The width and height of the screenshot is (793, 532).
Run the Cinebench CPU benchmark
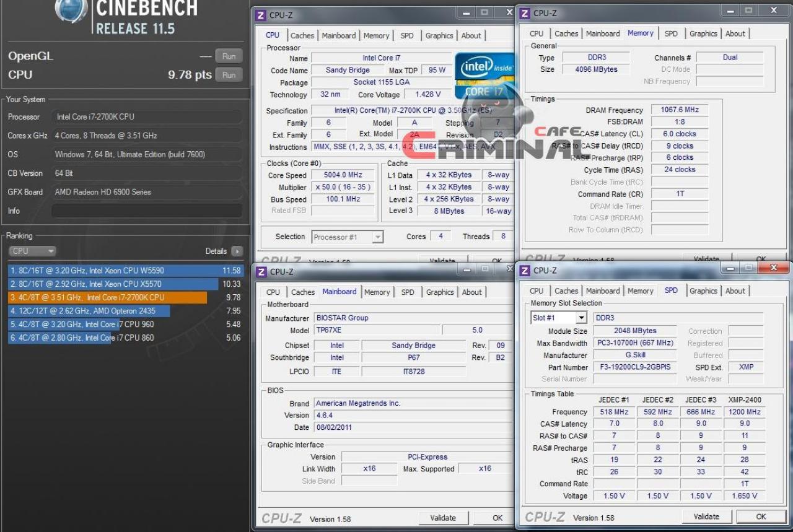coord(229,75)
